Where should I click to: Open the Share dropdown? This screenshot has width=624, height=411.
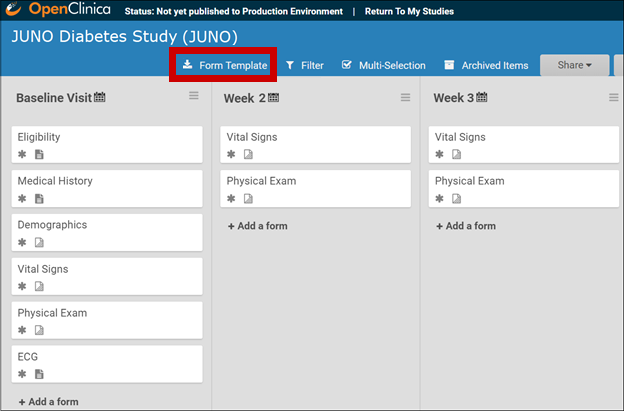pyautogui.click(x=574, y=65)
